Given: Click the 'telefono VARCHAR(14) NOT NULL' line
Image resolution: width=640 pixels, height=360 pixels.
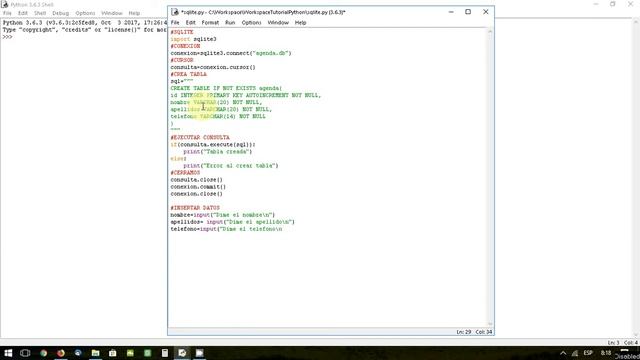Looking at the screenshot, I should click(x=218, y=116).
